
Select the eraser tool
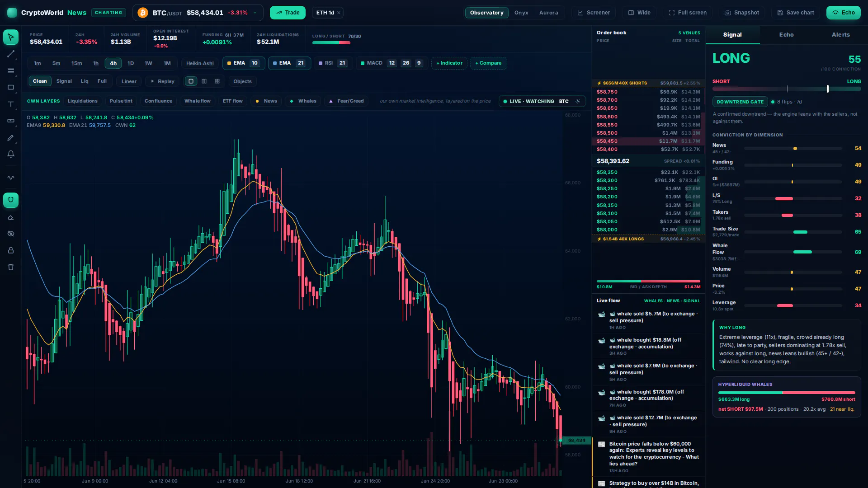[x=11, y=218]
